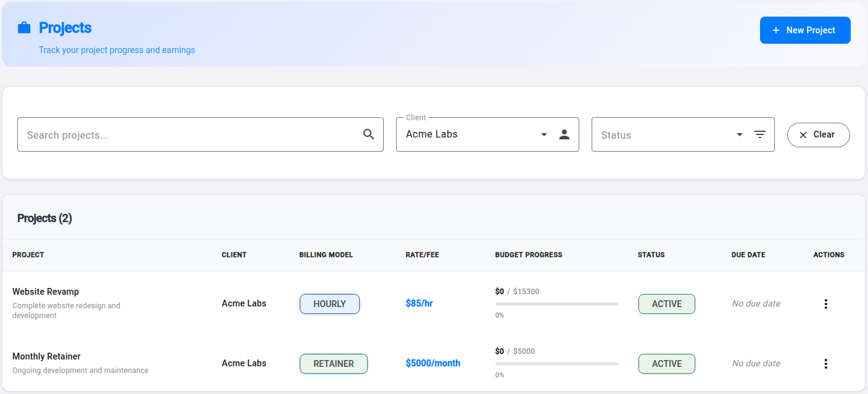Expand the Status dropdown arrow

point(739,134)
